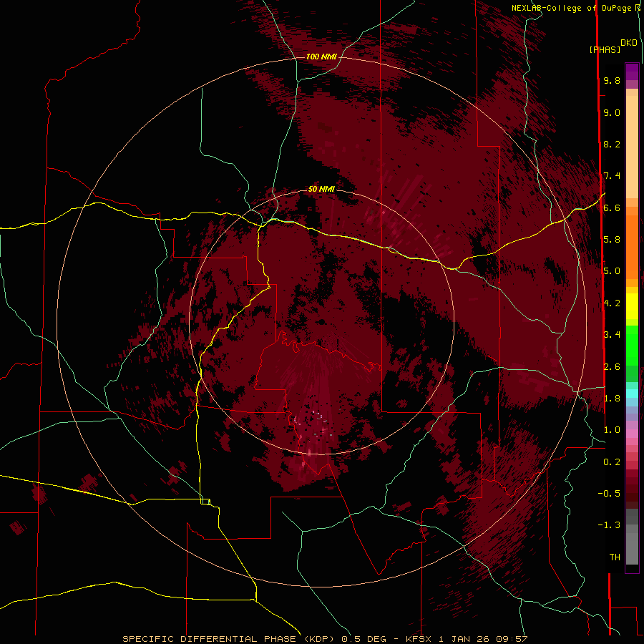Click the TH threshold label on the legend

615,557
